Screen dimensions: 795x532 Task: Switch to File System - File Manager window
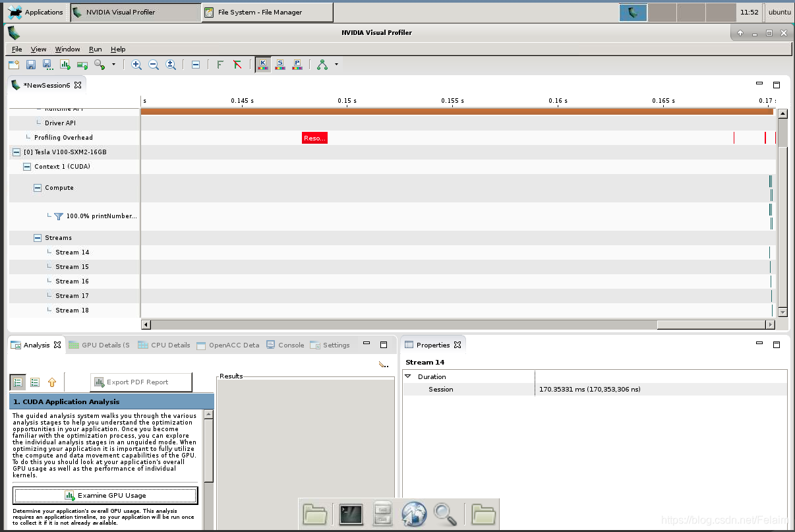[x=267, y=12]
